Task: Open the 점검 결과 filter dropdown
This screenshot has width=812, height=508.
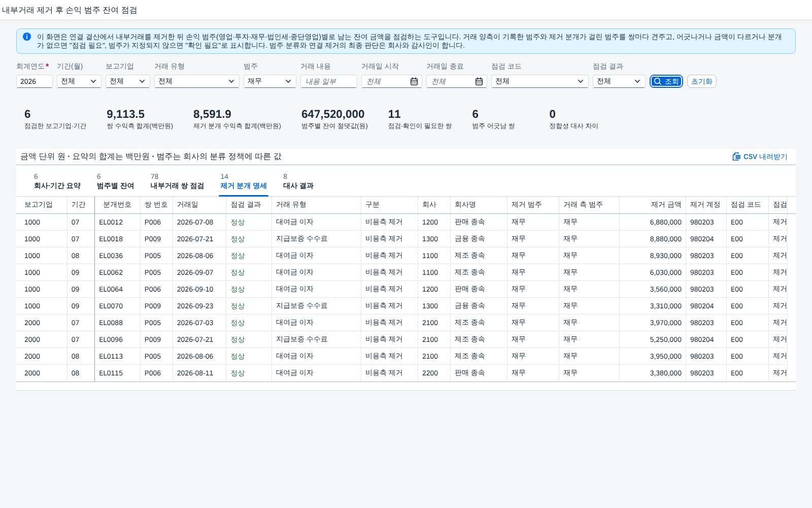Action: pyautogui.click(x=619, y=81)
